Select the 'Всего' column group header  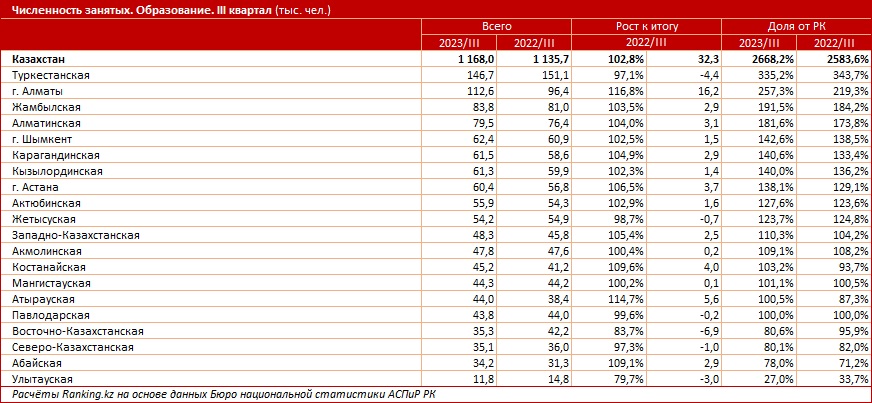(496, 26)
